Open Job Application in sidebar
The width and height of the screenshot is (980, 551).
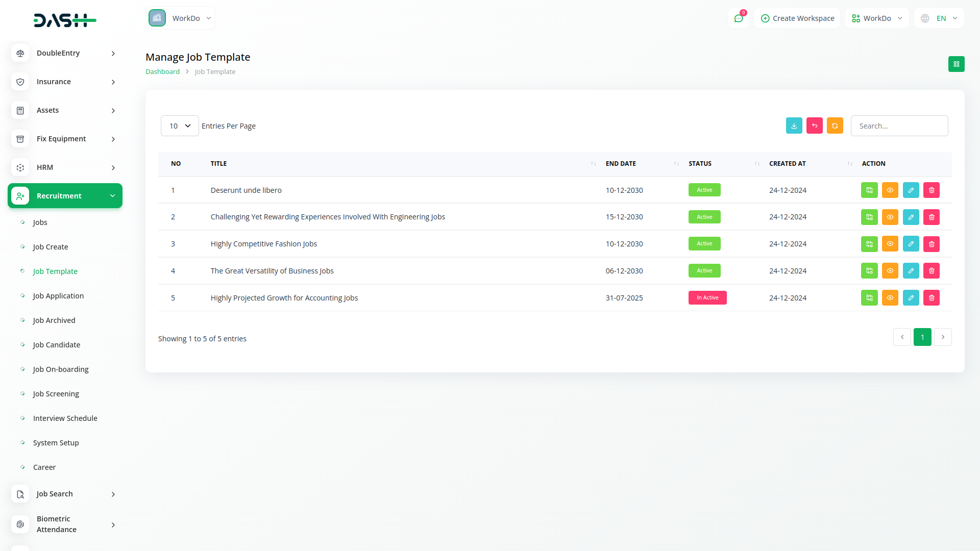(58, 296)
